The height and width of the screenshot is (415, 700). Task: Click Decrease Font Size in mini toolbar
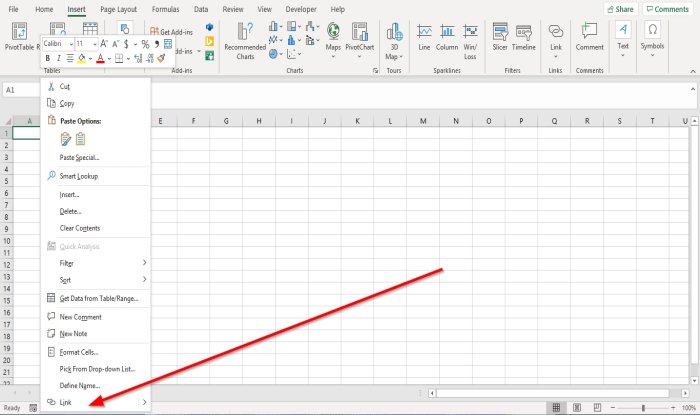(116, 44)
